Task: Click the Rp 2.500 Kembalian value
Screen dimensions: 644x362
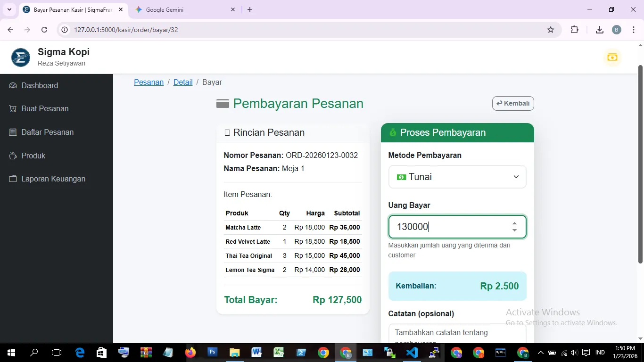Action: [499, 286]
